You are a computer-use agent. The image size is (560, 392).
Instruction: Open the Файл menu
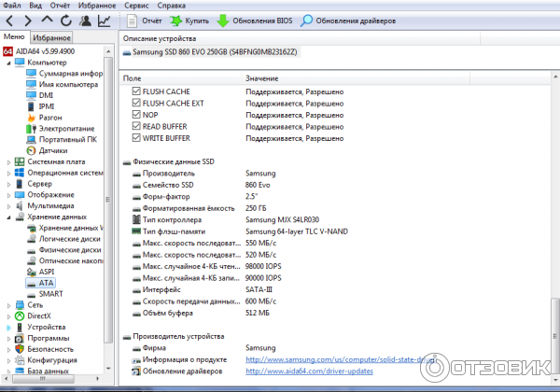[12, 6]
